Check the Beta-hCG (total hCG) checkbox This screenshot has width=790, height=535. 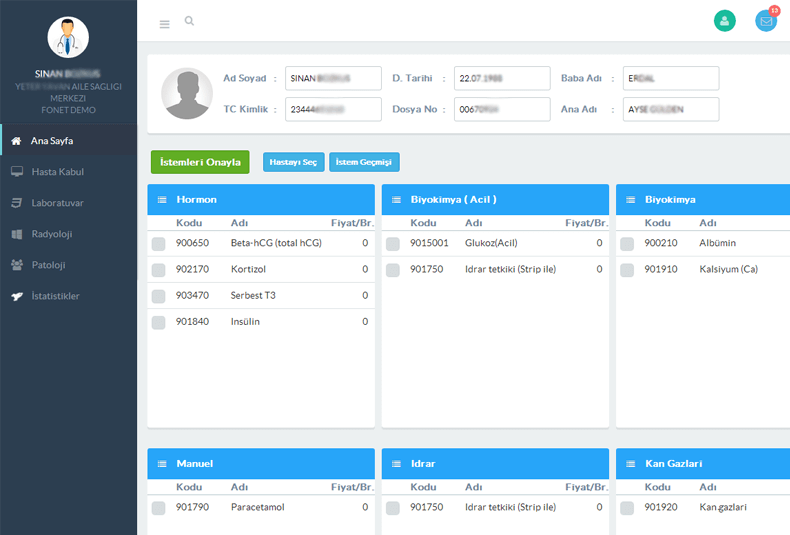pos(159,243)
